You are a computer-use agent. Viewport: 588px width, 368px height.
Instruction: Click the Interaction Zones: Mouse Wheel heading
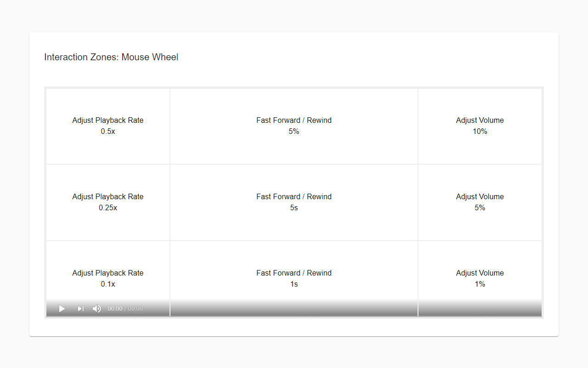coord(111,57)
